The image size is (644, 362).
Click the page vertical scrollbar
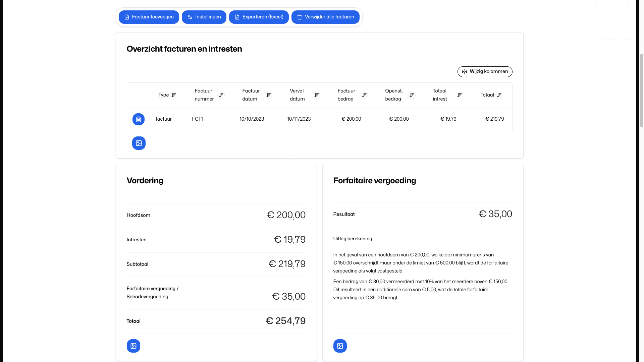tap(641, 90)
